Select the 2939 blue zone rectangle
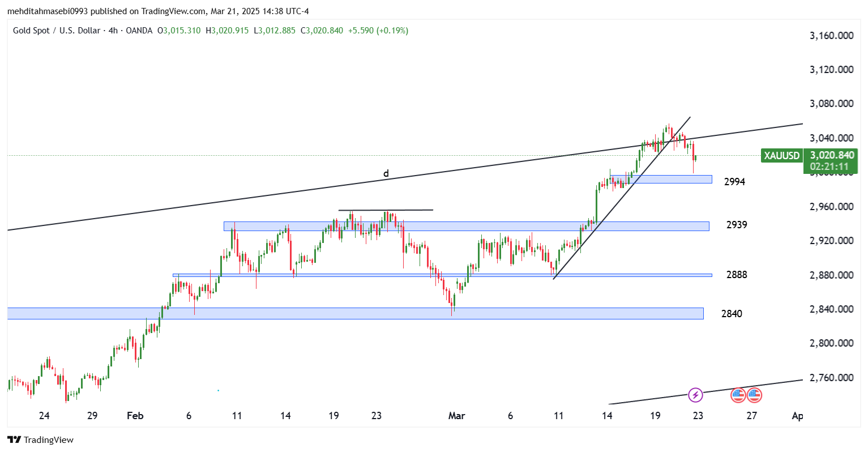Image resolution: width=868 pixels, height=452 pixels. click(x=467, y=226)
